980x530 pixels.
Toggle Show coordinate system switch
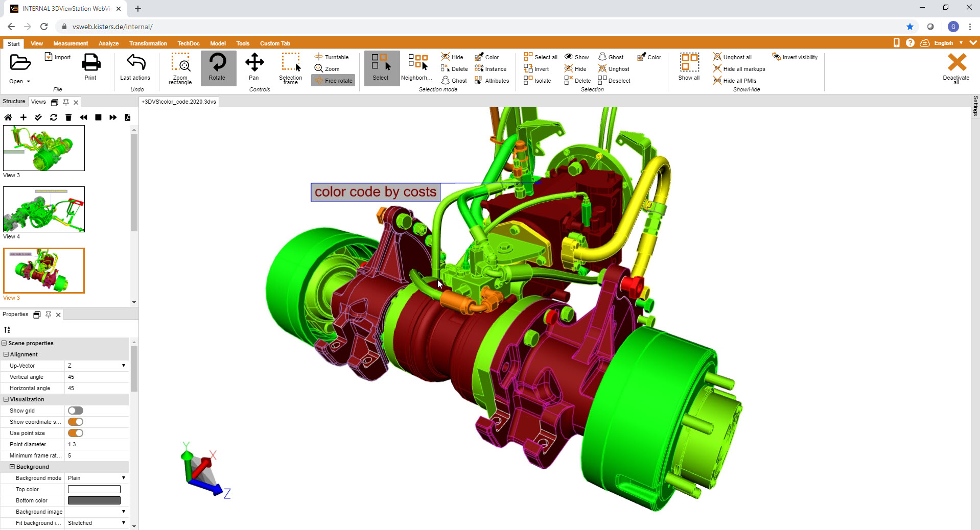(x=76, y=422)
